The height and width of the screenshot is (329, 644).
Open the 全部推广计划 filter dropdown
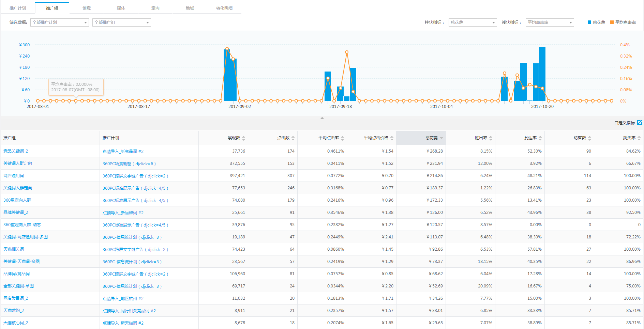[60, 22]
